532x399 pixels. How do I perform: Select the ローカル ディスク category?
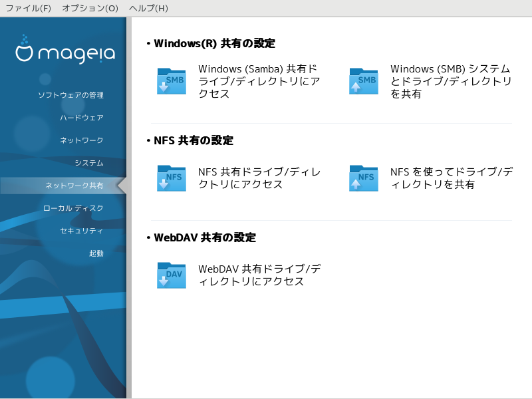click(73, 208)
